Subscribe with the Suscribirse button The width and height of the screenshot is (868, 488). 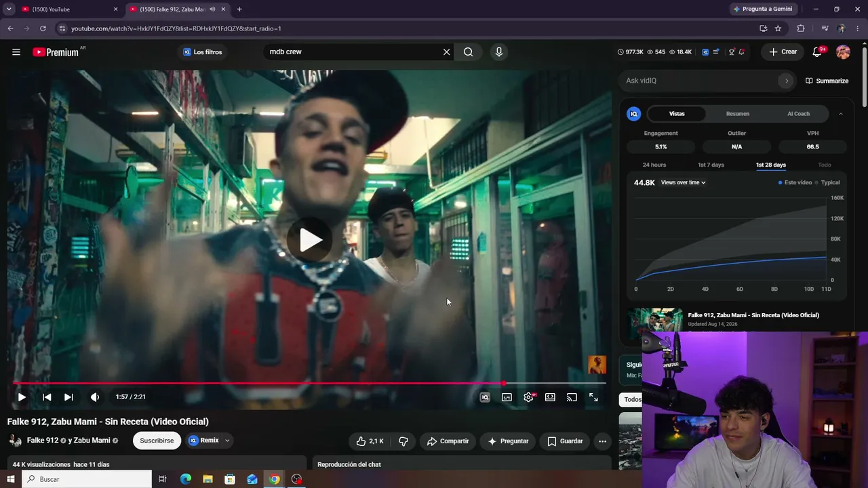coord(157,441)
